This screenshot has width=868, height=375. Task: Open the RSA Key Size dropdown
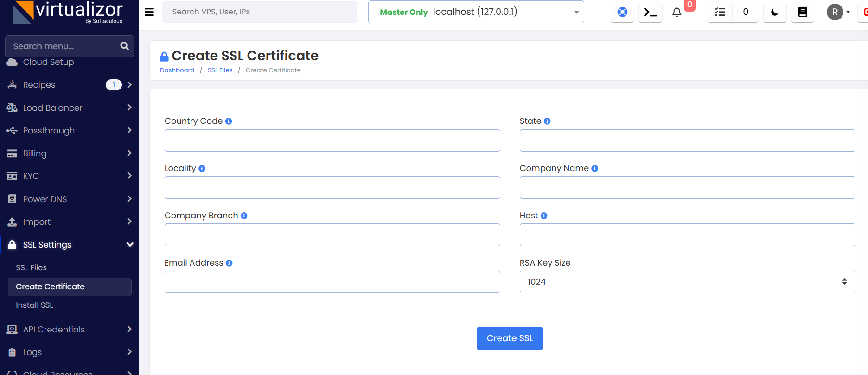pos(687,282)
